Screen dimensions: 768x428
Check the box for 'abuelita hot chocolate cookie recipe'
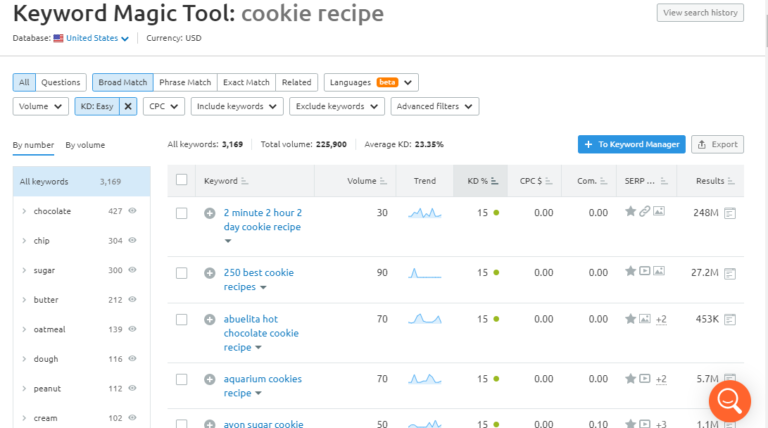[x=182, y=319]
